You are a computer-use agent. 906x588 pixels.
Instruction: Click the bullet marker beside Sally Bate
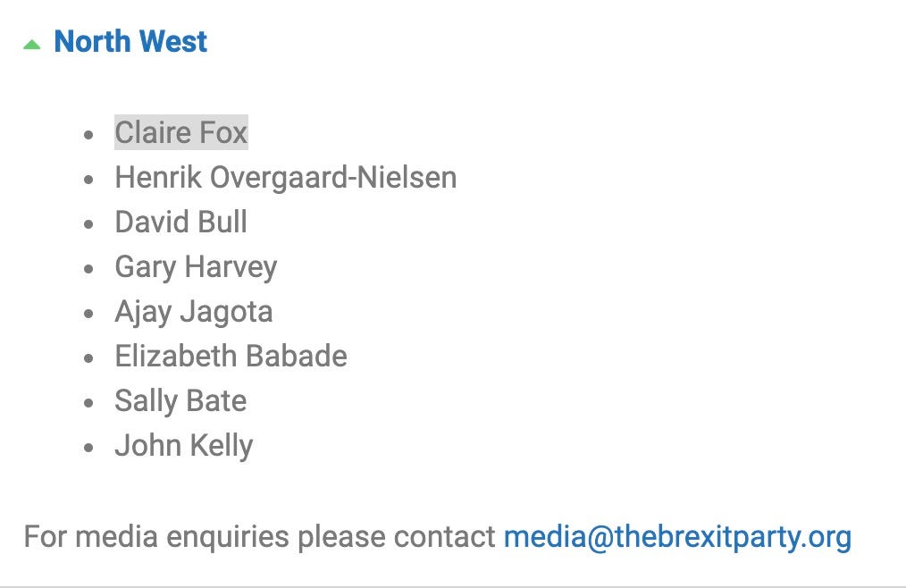88,403
